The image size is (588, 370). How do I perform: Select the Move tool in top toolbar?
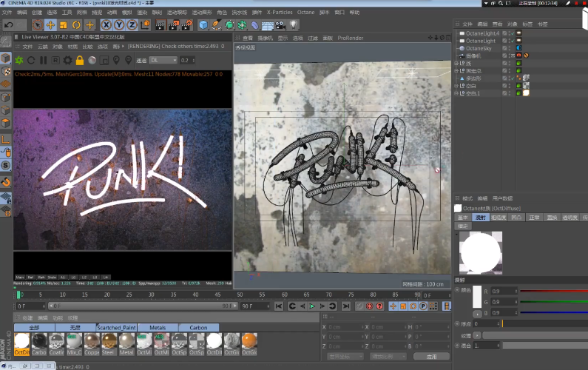(51, 25)
